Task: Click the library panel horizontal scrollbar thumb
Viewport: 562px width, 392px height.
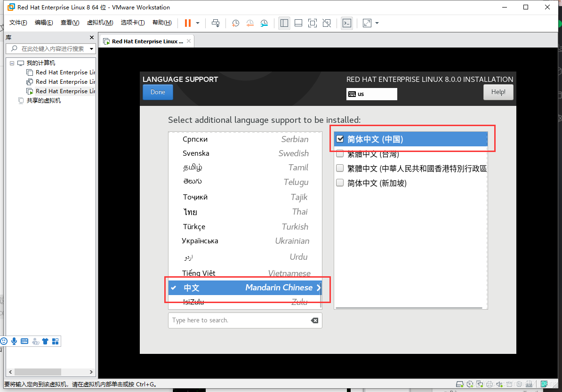Action: coord(38,372)
